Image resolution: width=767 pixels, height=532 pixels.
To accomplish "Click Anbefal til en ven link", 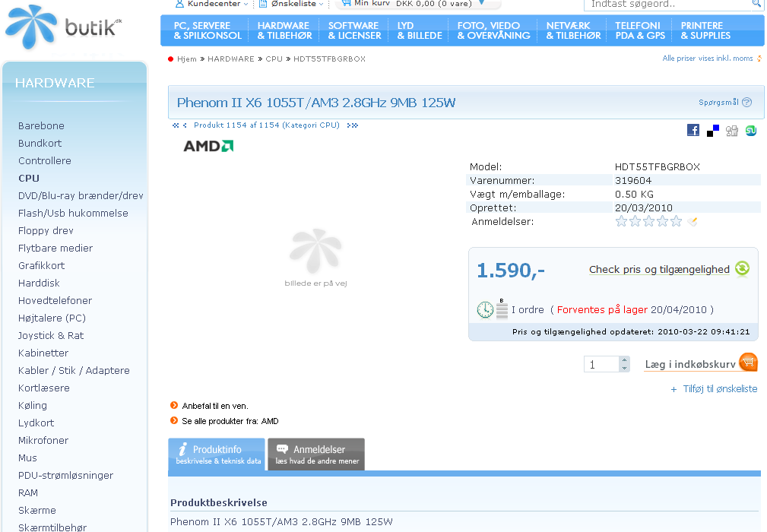I will click(x=215, y=406).
